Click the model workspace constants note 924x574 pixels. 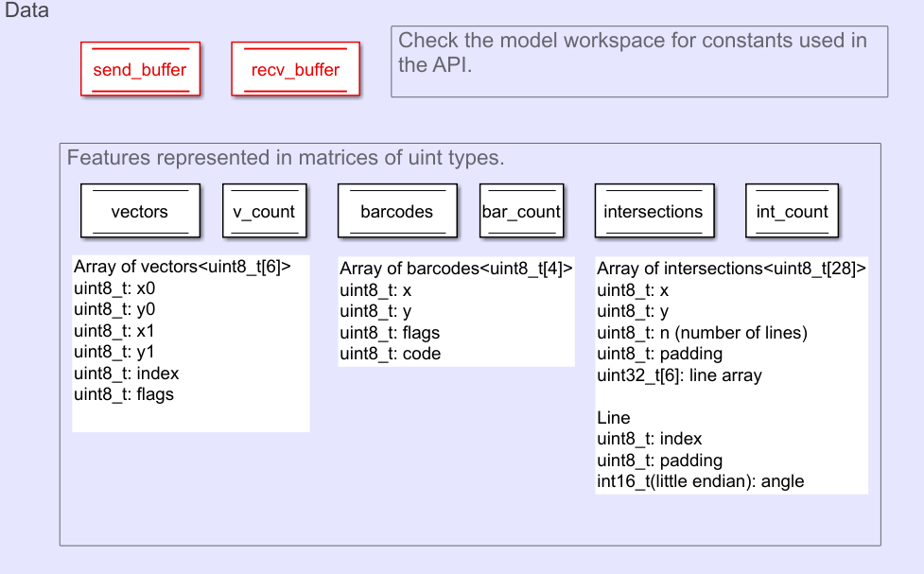639,61
